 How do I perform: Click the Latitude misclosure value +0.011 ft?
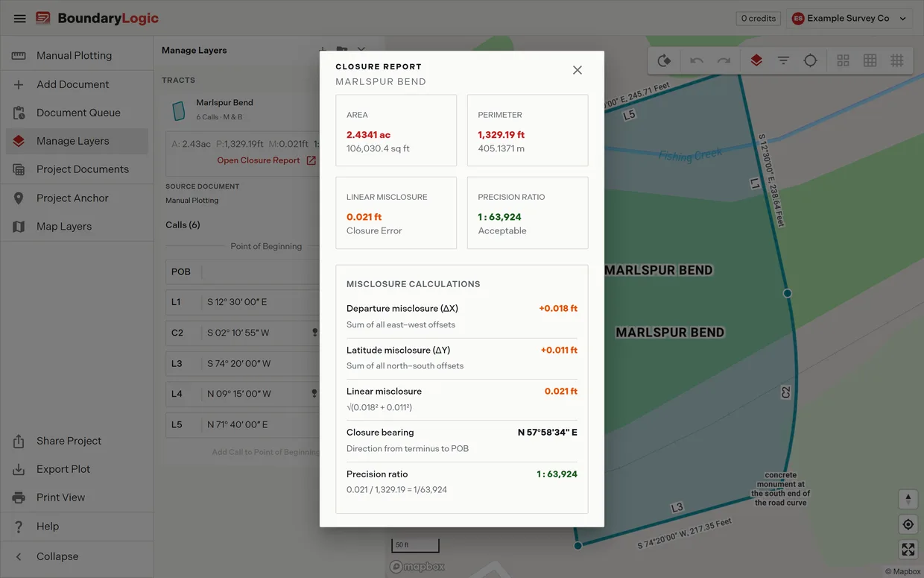(559, 350)
